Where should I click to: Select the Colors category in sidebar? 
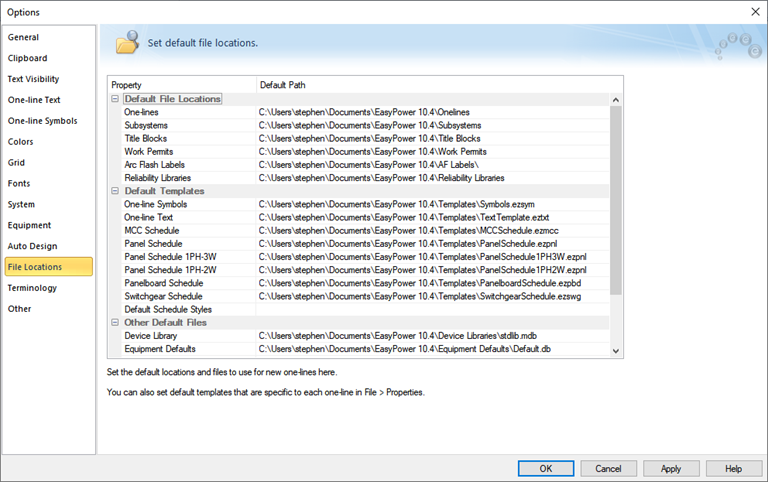(21, 142)
